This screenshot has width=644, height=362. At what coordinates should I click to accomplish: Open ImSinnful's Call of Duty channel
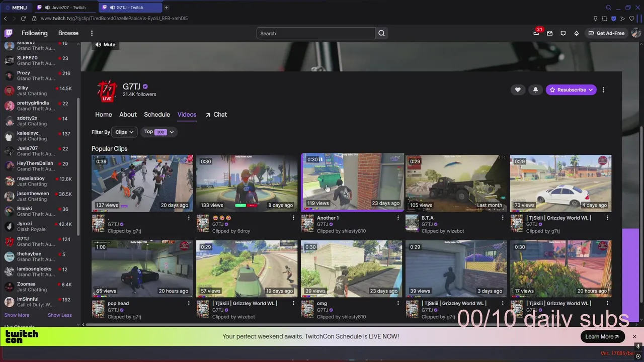pos(39,302)
